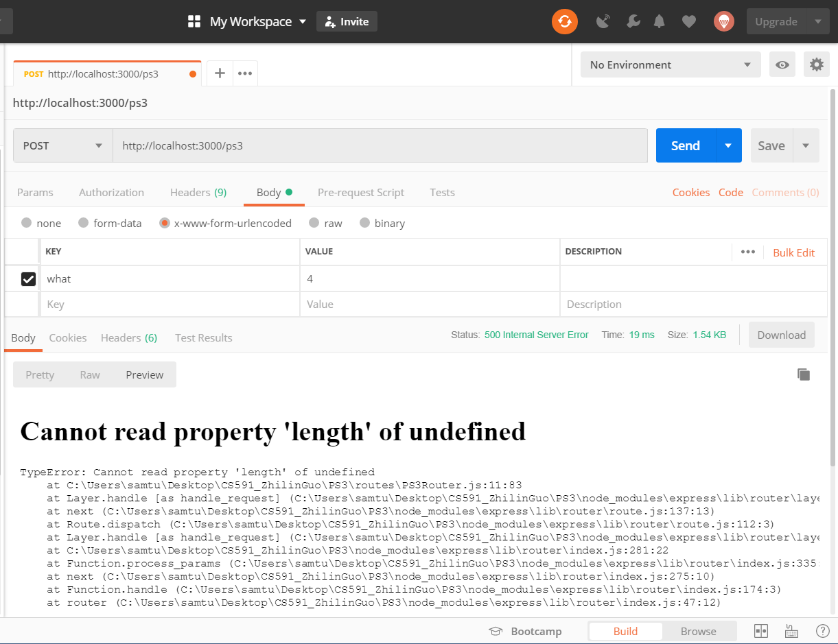
Task: Open the notifications bell icon
Action: [x=660, y=21]
